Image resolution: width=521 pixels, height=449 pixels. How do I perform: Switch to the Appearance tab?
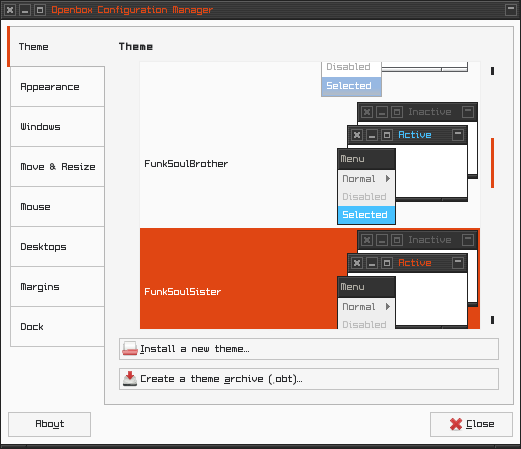57,87
